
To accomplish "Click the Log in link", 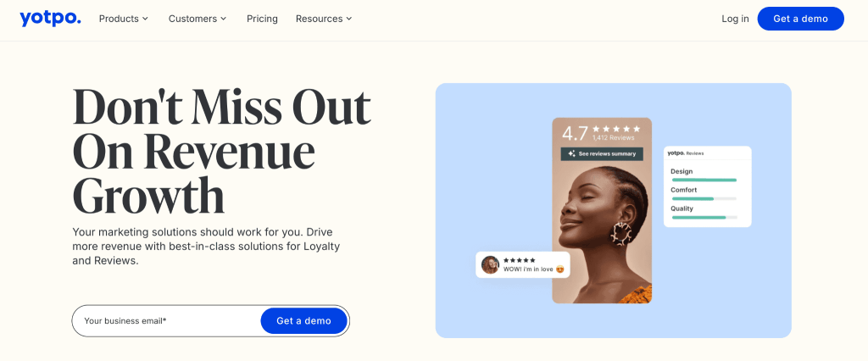I will (x=735, y=19).
